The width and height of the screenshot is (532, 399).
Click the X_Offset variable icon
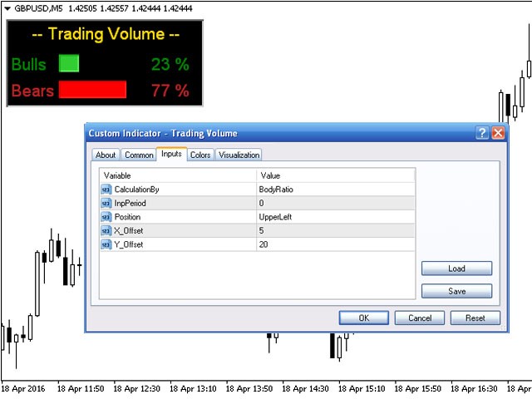(x=106, y=231)
